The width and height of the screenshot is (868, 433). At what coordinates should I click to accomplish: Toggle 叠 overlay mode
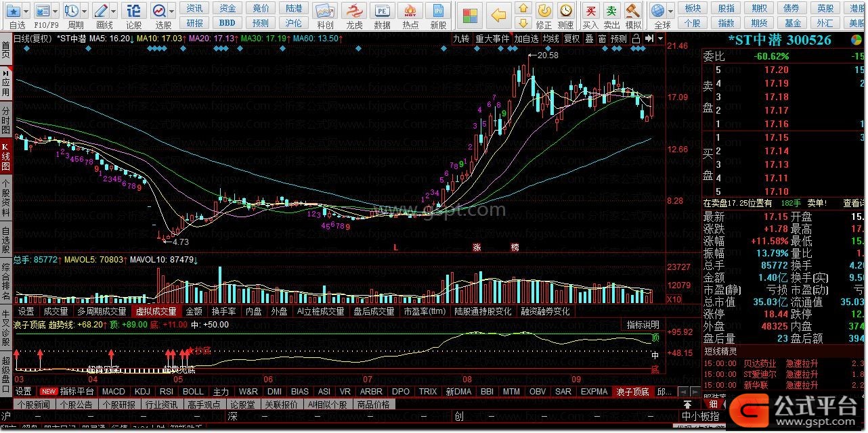point(589,39)
